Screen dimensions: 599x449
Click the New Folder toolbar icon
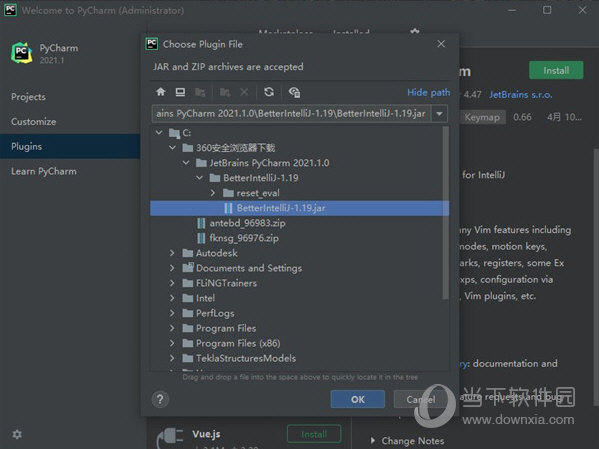point(225,92)
